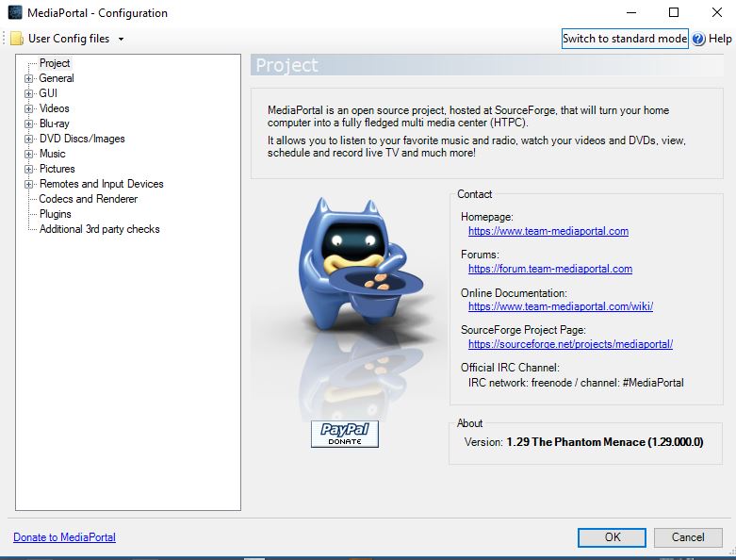Open the SourceForge project page link
The image size is (736, 560).
point(570,344)
